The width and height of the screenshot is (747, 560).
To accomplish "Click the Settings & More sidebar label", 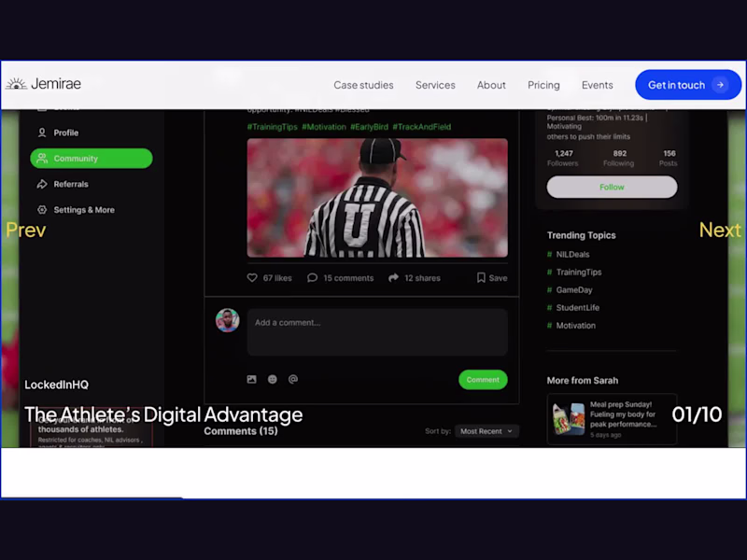I will point(84,210).
